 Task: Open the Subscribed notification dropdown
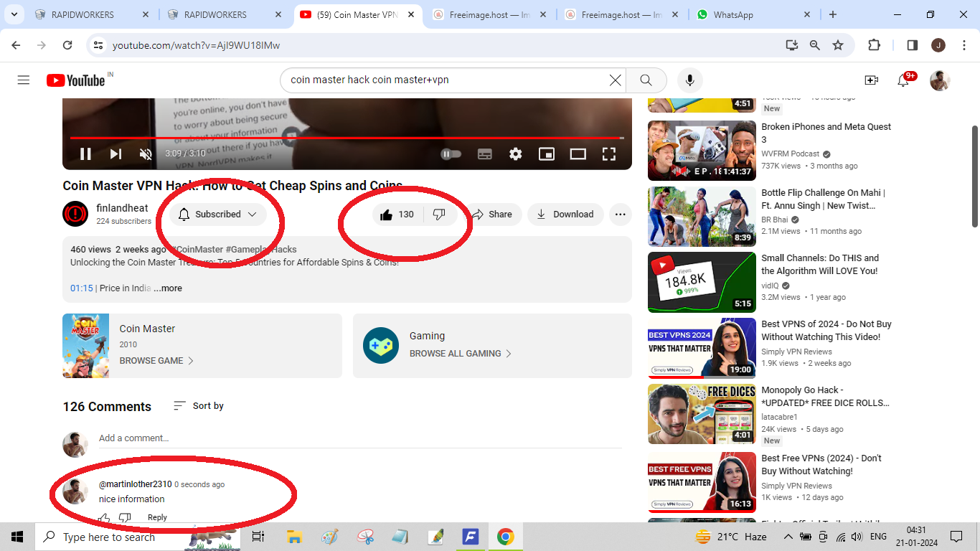(x=218, y=215)
